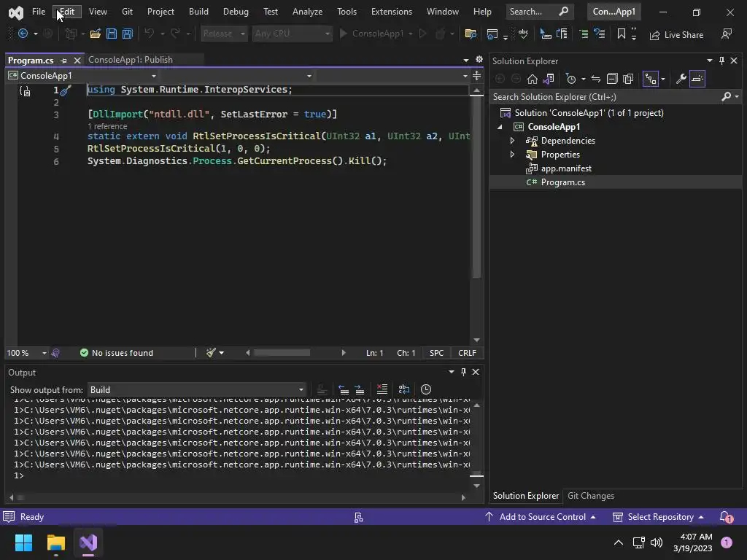Click the Comment selected lines icon
Viewport: 747px width, 560px height.
pos(584,34)
